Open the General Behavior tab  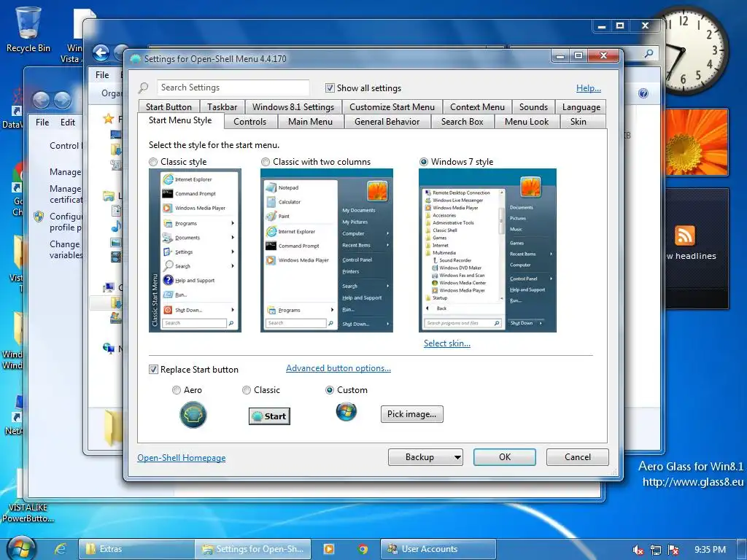387,122
